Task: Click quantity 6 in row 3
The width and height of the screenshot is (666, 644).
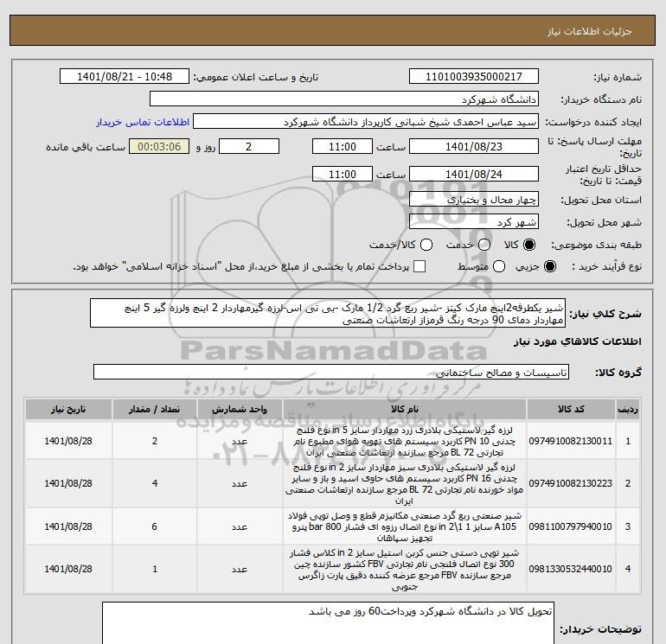Action: pos(155,526)
